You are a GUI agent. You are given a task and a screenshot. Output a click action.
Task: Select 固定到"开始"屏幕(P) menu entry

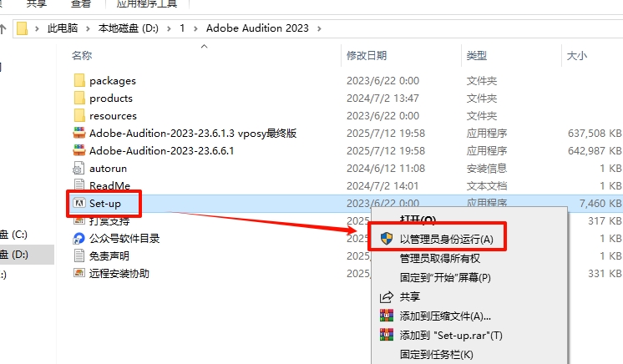pyautogui.click(x=445, y=277)
